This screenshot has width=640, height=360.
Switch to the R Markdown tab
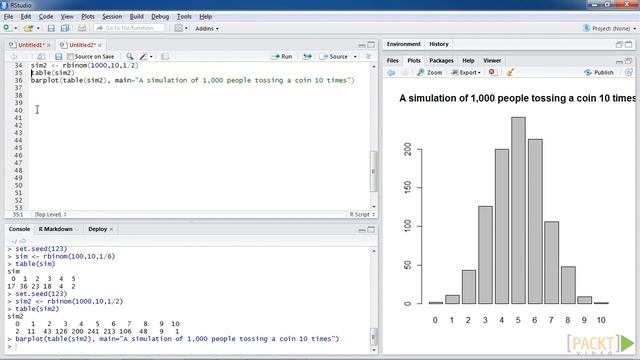pyautogui.click(x=56, y=229)
